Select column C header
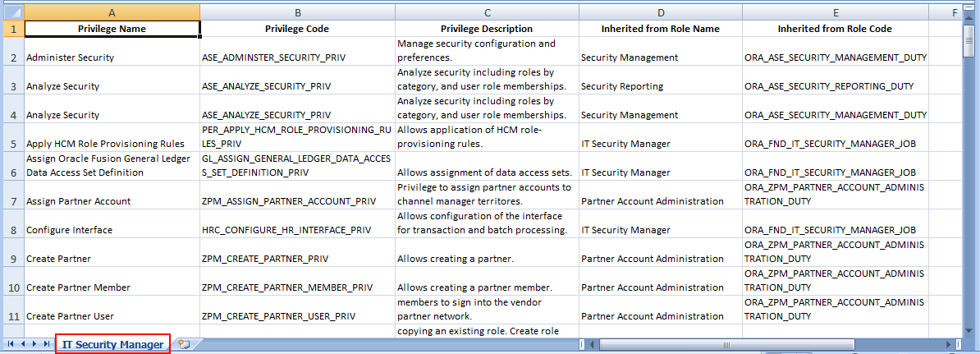This screenshot has height=354, width=980. pyautogui.click(x=487, y=12)
